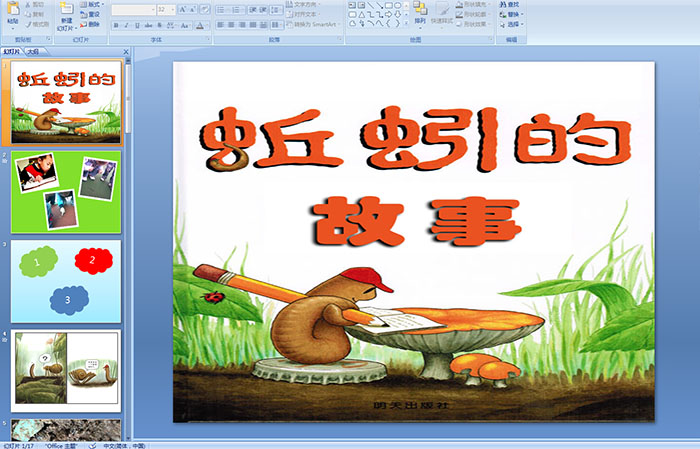This screenshot has width=700, height=449.
Task: Pick the triangle shape in gallery
Action: [x=362, y=15]
